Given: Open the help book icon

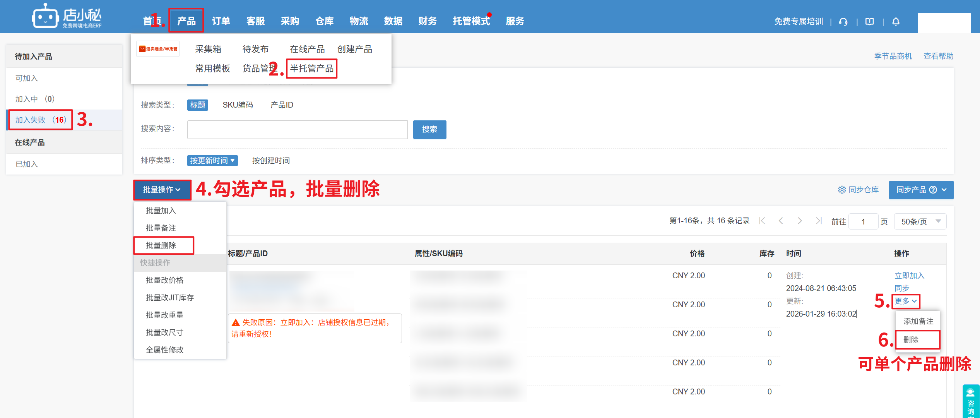Looking at the screenshot, I should coord(870,22).
